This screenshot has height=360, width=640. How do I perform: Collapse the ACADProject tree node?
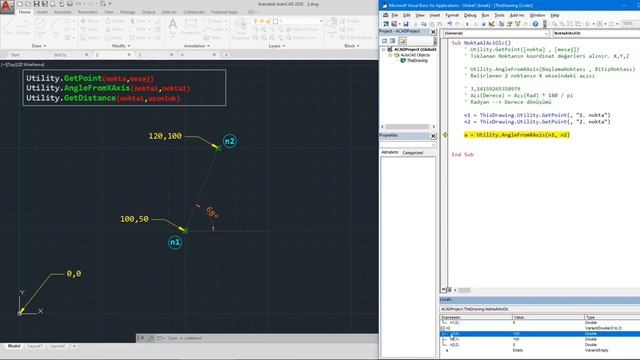[384, 49]
